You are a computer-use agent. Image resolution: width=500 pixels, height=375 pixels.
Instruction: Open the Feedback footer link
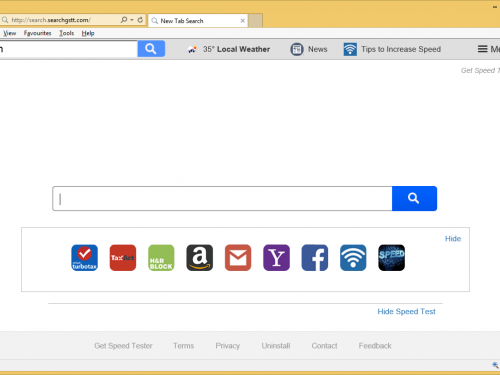pyautogui.click(x=375, y=346)
